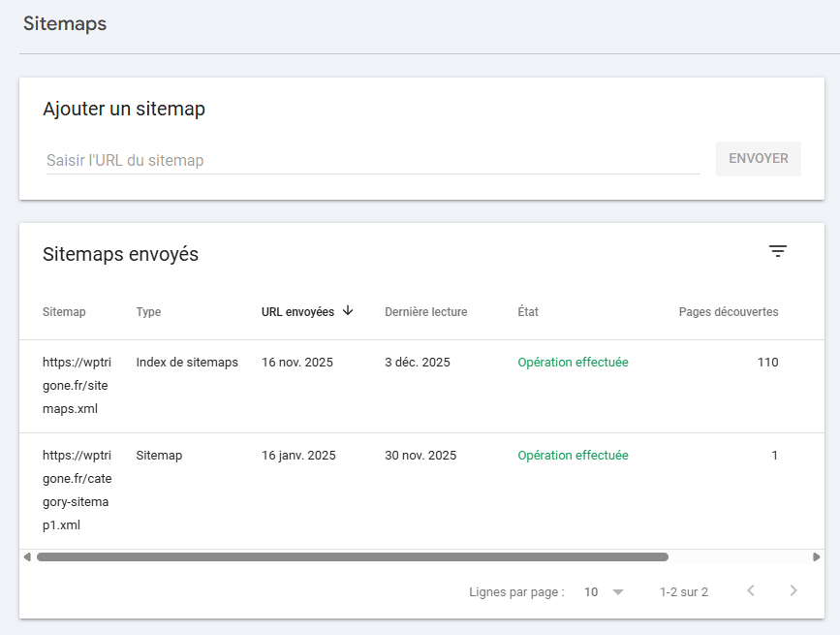Click the previous page chevron
840x635 pixels.
click(x=751, y=591)
